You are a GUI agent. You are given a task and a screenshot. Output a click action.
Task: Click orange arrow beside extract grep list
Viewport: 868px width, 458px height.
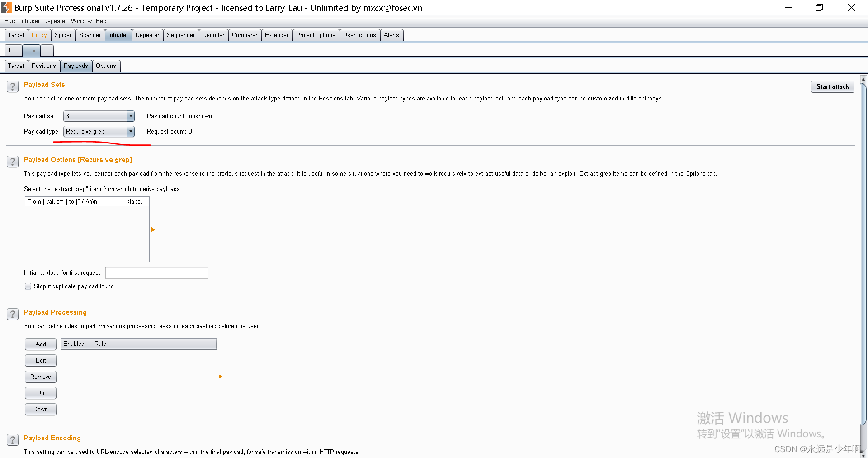coord(153,229)
